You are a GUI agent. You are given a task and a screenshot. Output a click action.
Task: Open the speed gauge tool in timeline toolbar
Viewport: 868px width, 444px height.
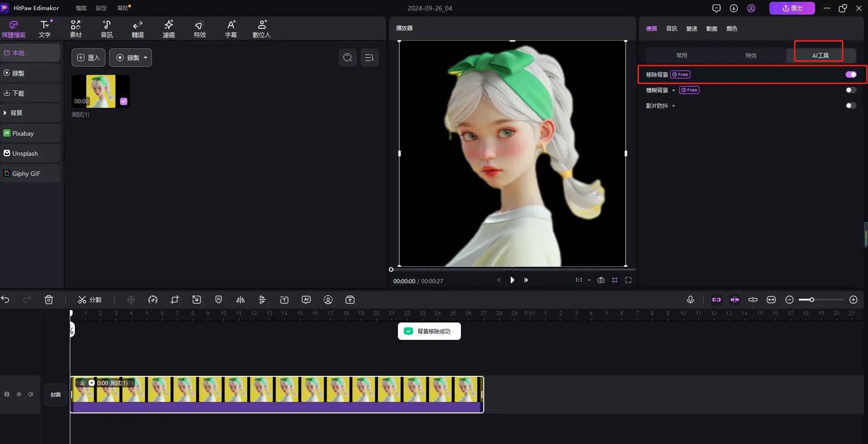[x=153, y=300]
